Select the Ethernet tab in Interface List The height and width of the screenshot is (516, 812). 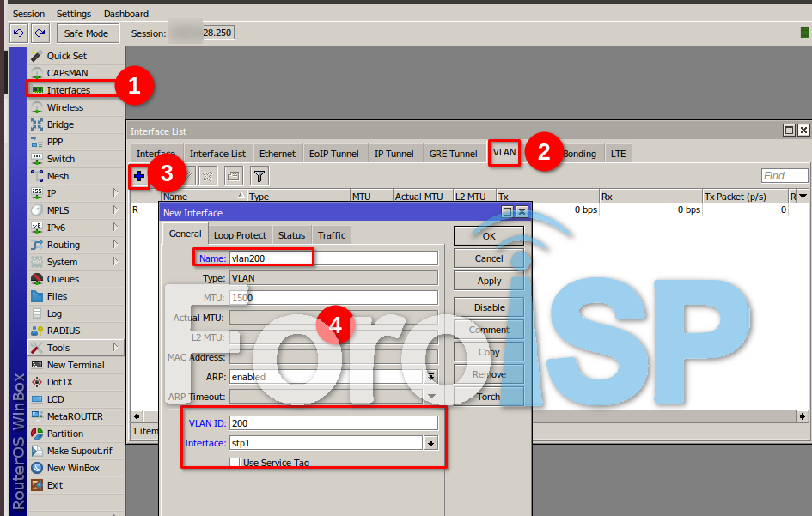click(277, 154)
